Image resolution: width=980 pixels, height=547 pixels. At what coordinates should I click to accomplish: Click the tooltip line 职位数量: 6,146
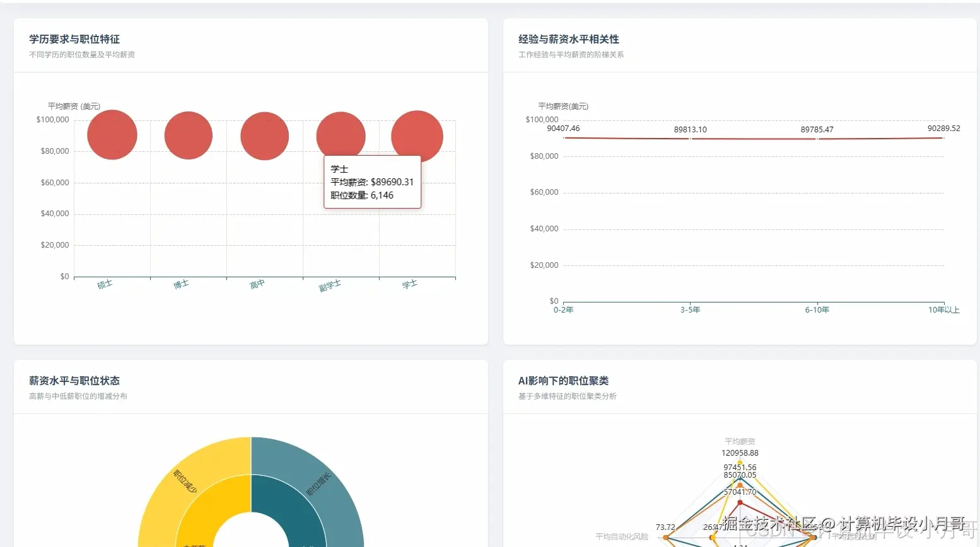pos(362,195)
